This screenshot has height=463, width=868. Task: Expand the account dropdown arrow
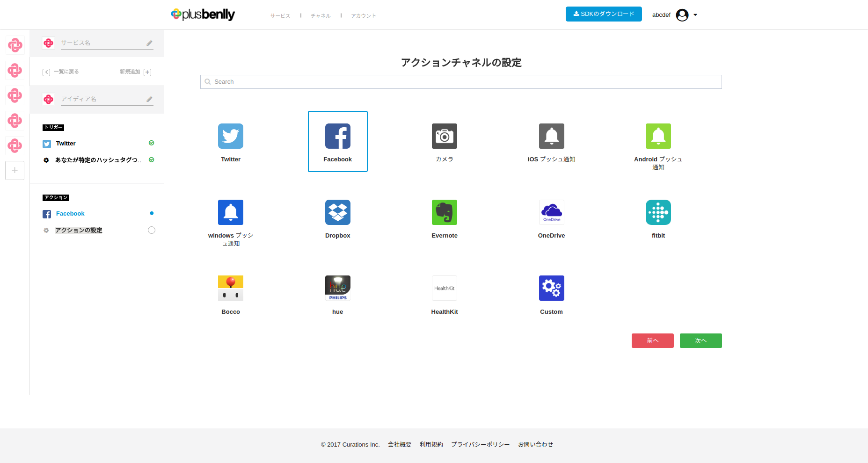click(x=695, y=15)
